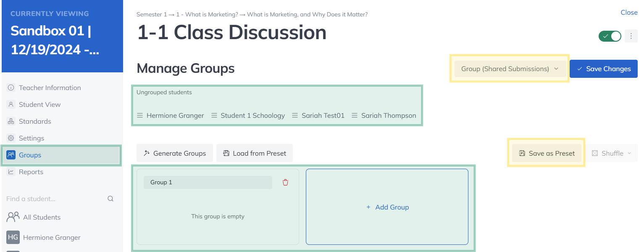The width and height of the screenshot is (644, 252).
Task: Click the All Students people icon
Action: click(x=13, y=217)
